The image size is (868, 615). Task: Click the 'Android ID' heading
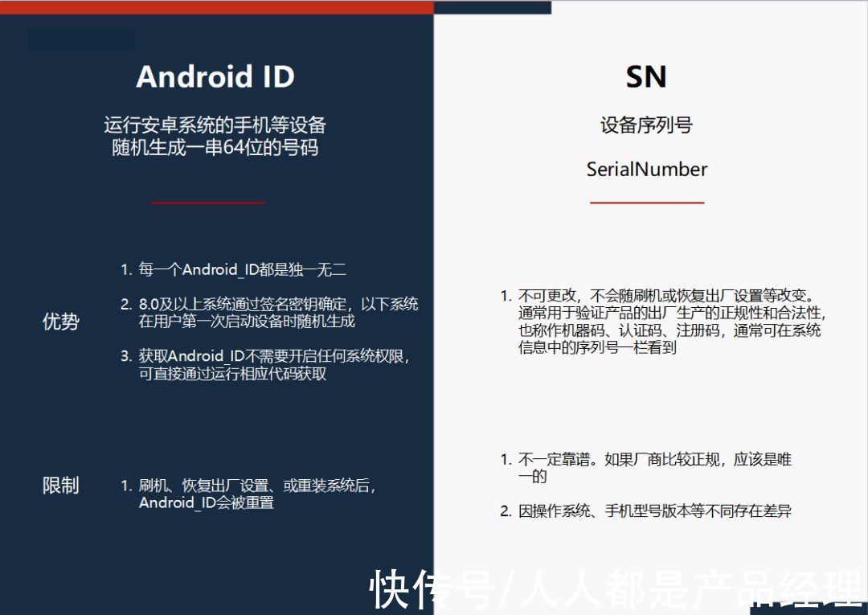click(x=215, y=76)
